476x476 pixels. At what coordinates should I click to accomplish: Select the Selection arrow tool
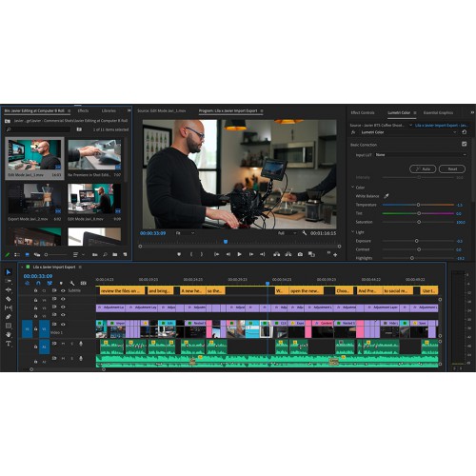[9, 272]
